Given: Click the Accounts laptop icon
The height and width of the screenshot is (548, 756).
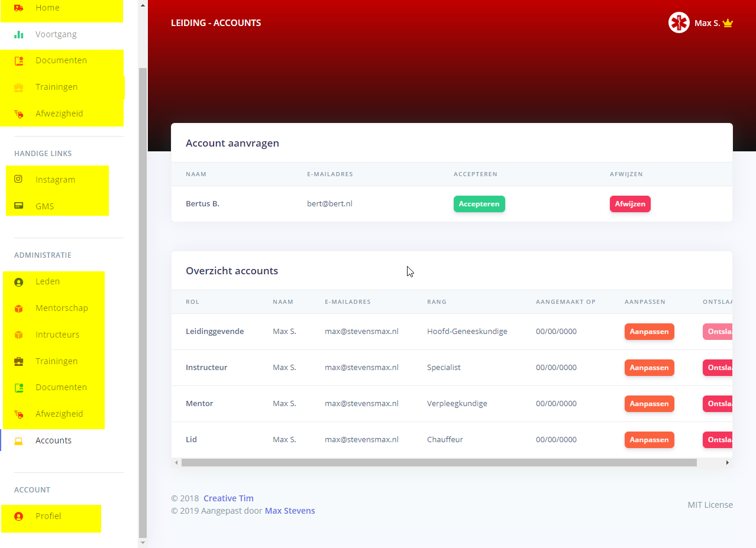Looking at the screenshot, I should point(18,440).
